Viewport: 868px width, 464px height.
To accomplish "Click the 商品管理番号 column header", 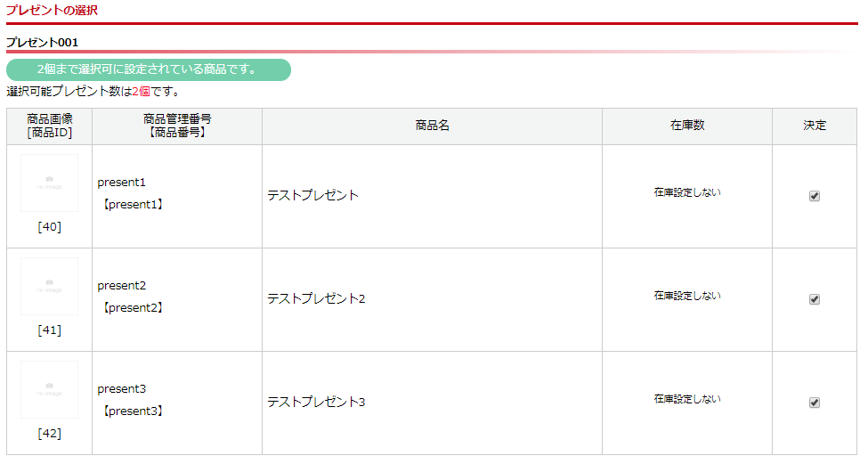I will [x=177, y=118].
